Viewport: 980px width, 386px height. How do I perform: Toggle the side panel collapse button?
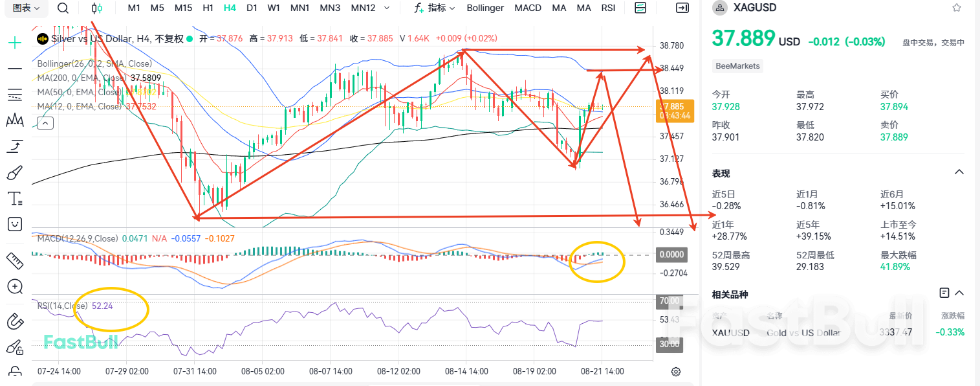point(682,8)
